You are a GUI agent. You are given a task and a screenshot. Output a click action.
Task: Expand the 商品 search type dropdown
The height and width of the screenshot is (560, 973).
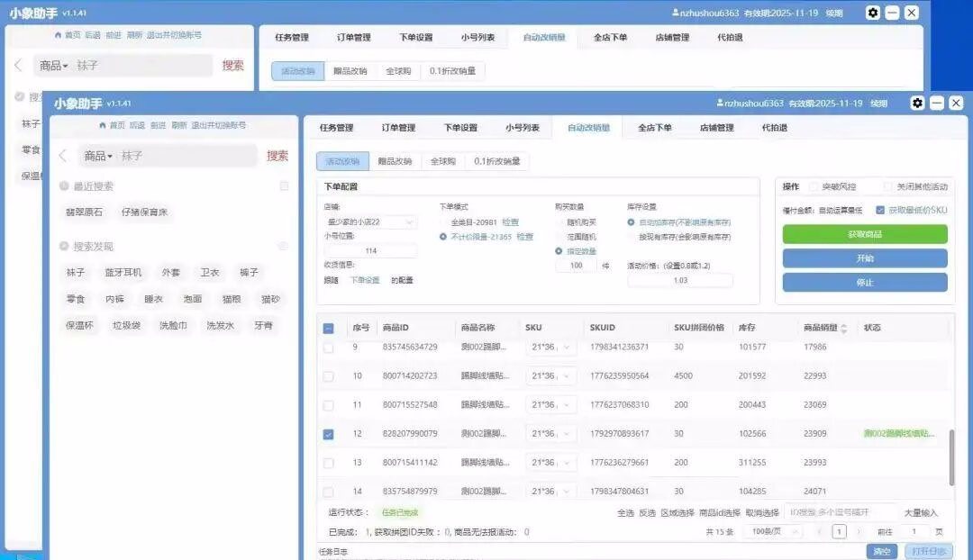(98, 156)
